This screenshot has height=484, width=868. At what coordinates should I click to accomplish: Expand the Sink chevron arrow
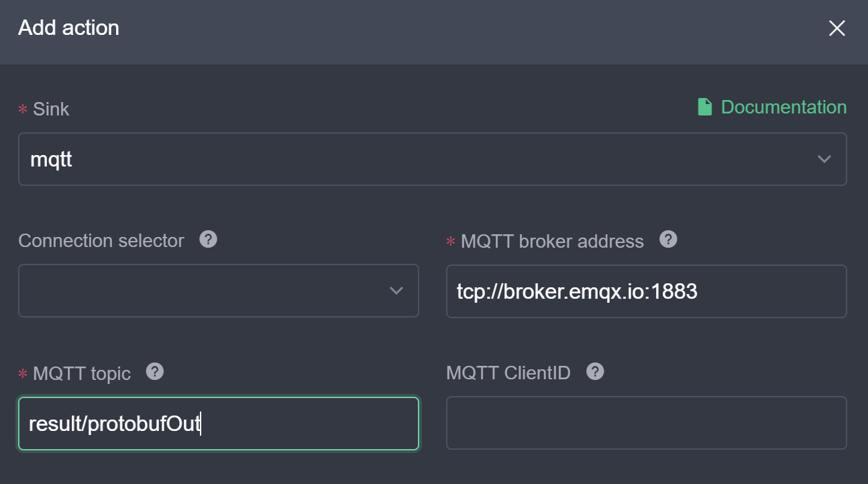click(824, 159)
